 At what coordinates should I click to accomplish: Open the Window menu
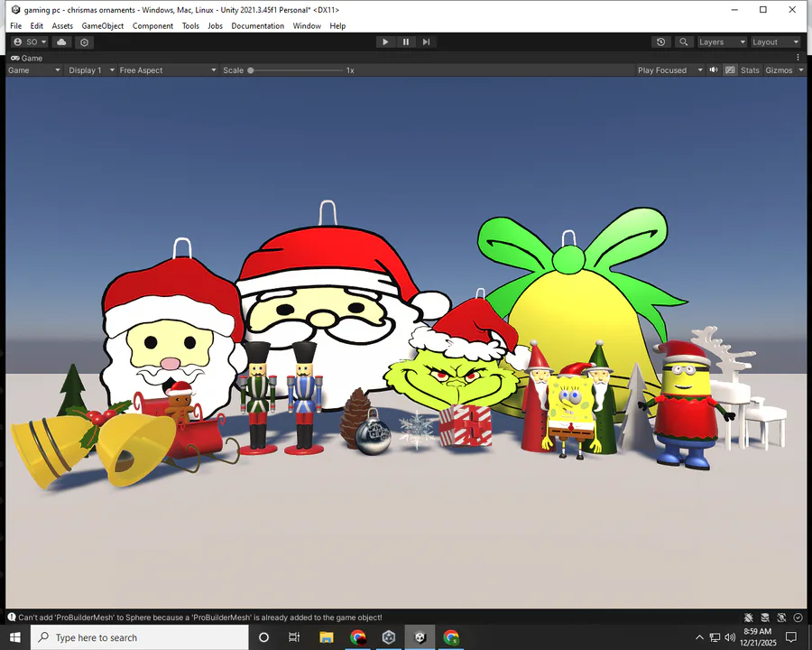coord(307,26)
